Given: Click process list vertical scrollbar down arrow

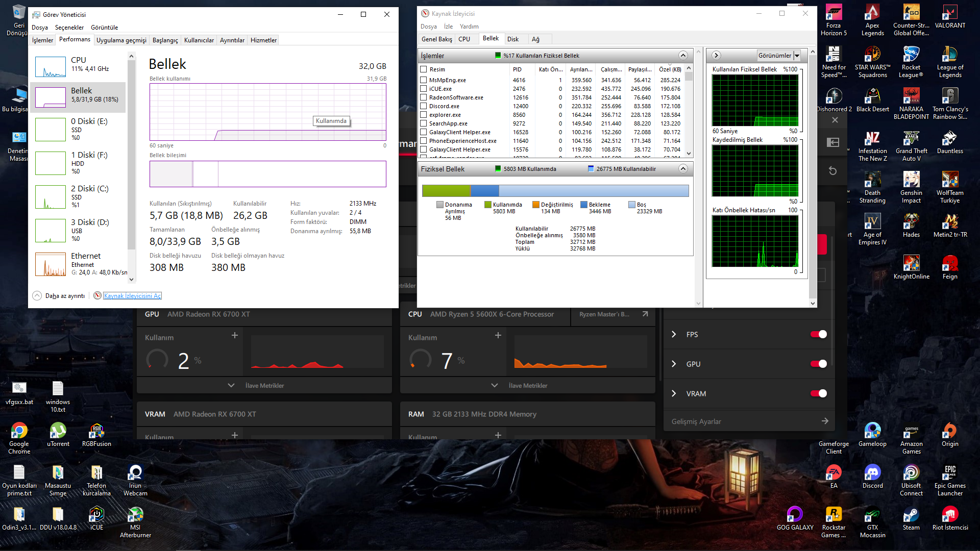Looking at the screenshot, I should point(689,154).
